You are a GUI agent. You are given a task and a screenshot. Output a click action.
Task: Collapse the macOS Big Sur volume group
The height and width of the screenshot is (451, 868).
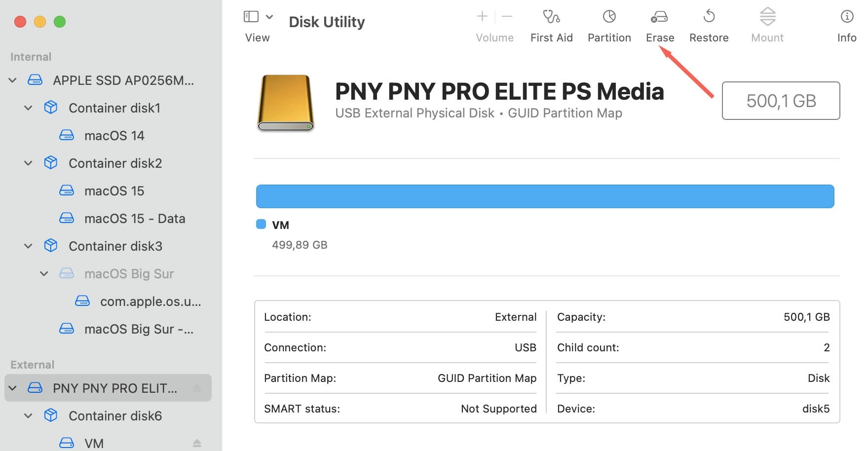[43, 273]
